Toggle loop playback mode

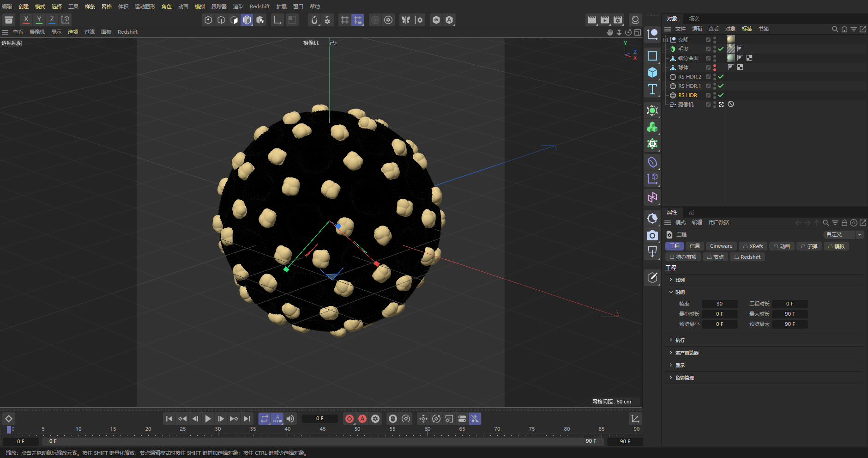[265, 419]
